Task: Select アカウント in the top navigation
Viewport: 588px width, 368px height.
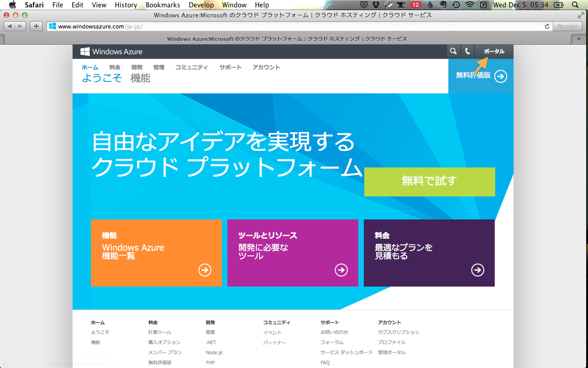Action: [266, 67]
